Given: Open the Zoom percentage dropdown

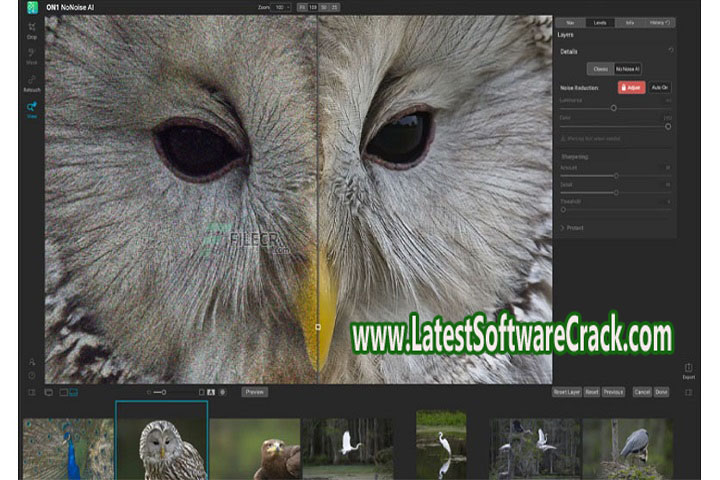Looking at the screenshot, I should coord(282,7).
